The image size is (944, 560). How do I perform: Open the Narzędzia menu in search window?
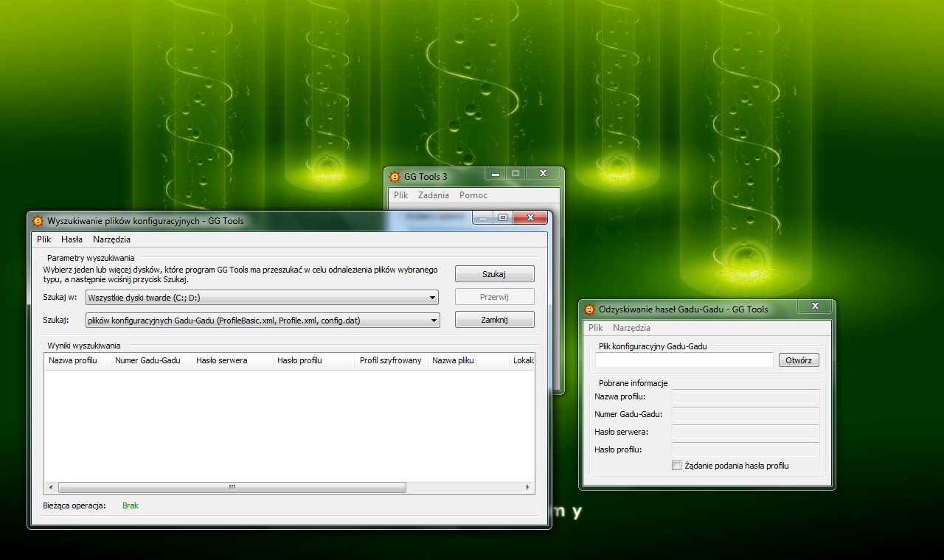pos(111,239)
